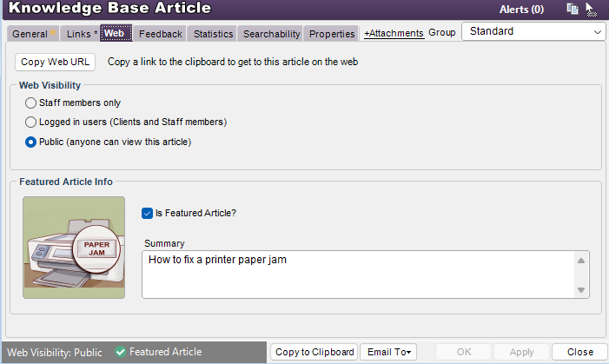Screen dimensions: 609x364
Task: Click Alerts (0) in the title bar
Action: click(x=521, y=10)
